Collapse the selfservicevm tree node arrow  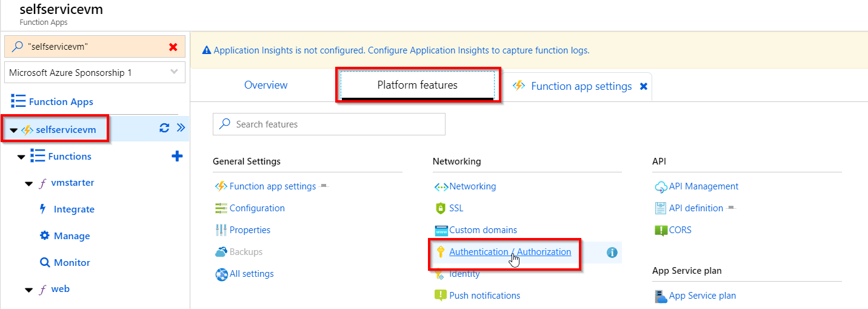tap(13, 130)
